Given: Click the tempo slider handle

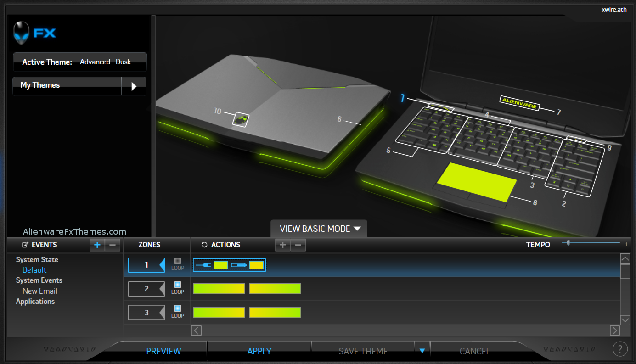Looking at the screenshot, I should [568, 243].
